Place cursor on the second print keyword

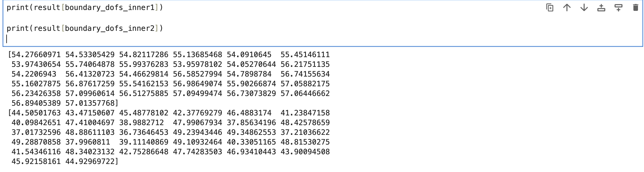pyautogui.click(x=18, y=28)
